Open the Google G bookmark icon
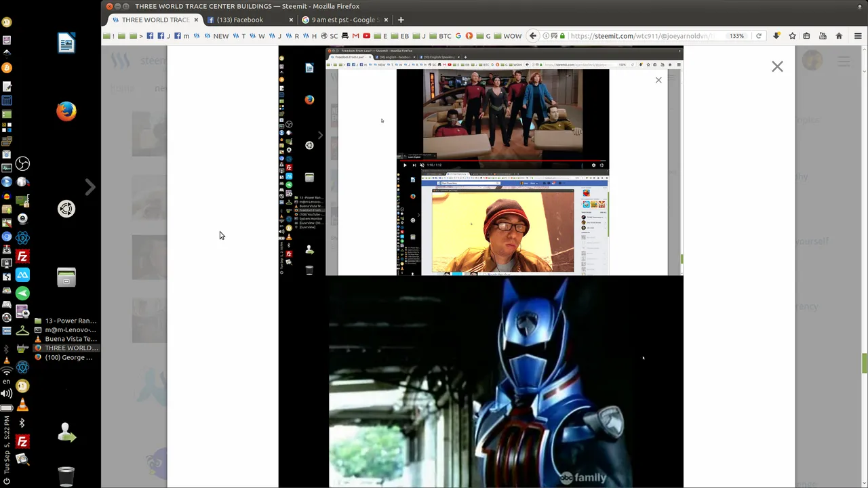Viewport: 868px width, 488px height. pos(458,36)
